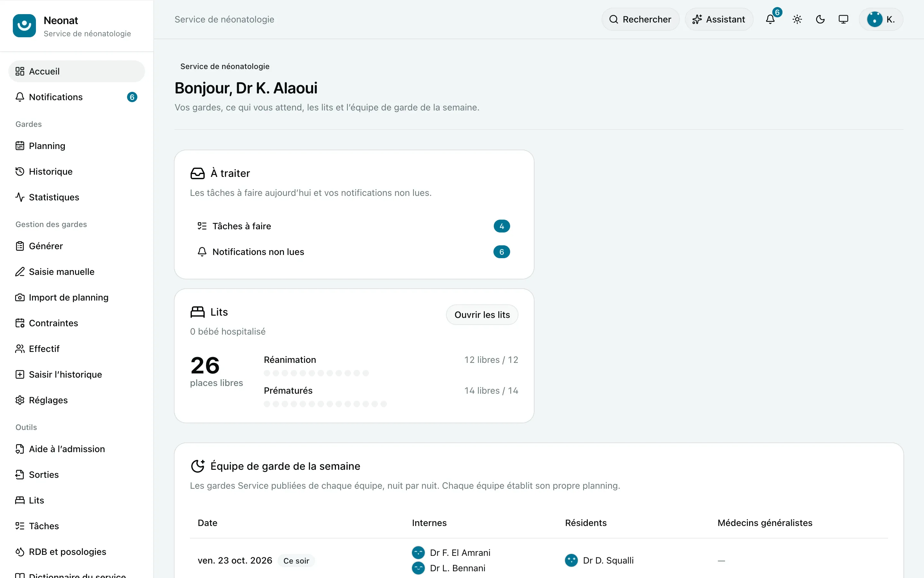Click the Réanimation bed dots indicator
The height and width of the screenshot is (578, 924).
[x=316, y=373]
